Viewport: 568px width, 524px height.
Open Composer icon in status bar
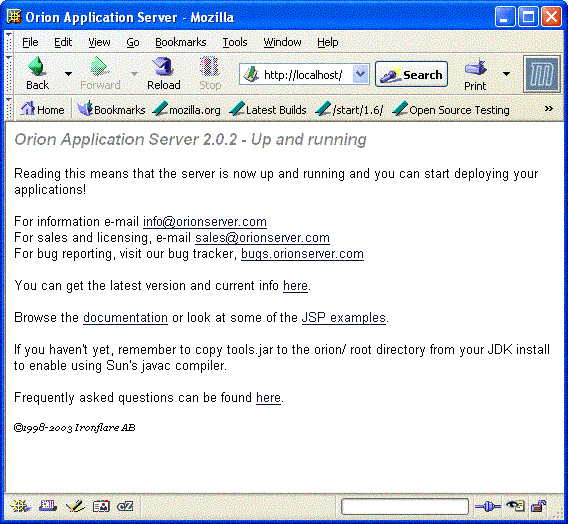pyautogui.click(x=75, y=506)
